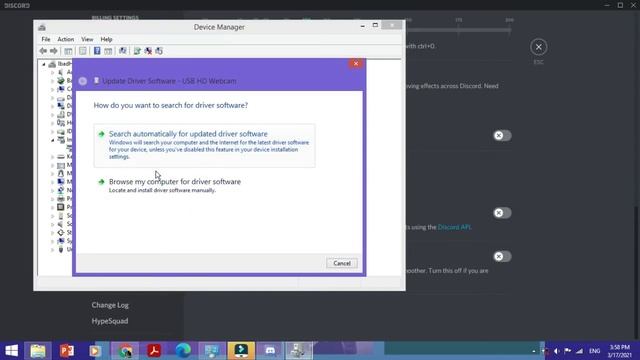This screenshot has height=360, width=640.
Task: Click the Disable device toolbar icon
Action: pyautogui.click(x=159, y=51)
